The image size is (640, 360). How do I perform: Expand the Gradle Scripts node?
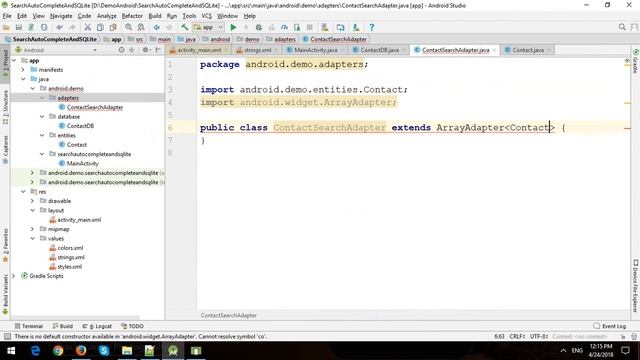(x=14, y=276)
